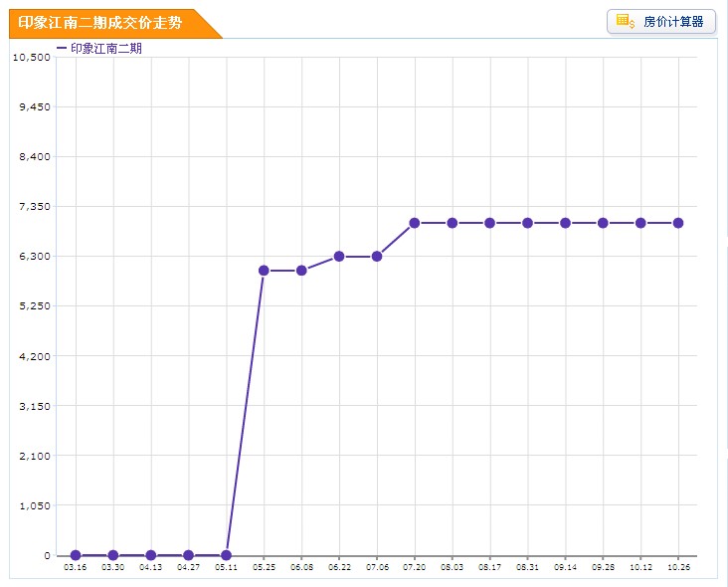This screenshot has width=728, height=587.
Task: Click the 09.14 date label on x-axis
Action: [x=565, y=567]
